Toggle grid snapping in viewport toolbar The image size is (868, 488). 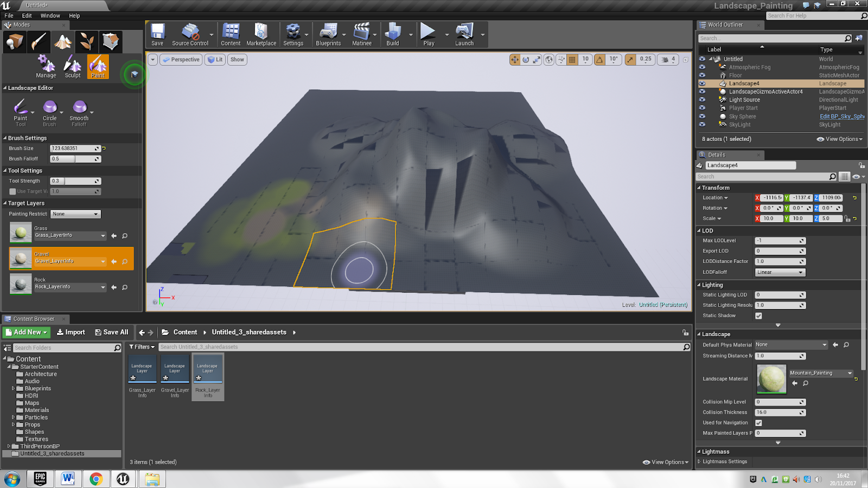572,60
